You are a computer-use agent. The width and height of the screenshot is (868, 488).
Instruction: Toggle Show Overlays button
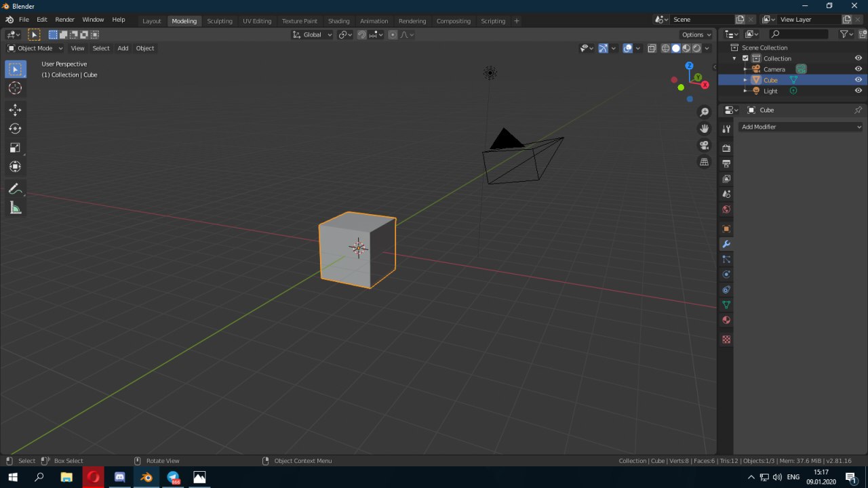[x=628, y=48]
